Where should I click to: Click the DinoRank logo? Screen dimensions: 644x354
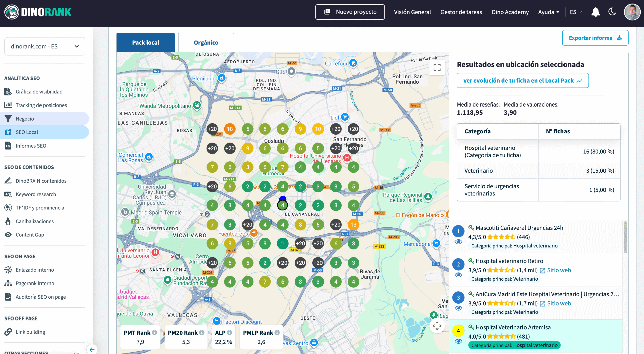pyautogui.click(x=38, y=12)
